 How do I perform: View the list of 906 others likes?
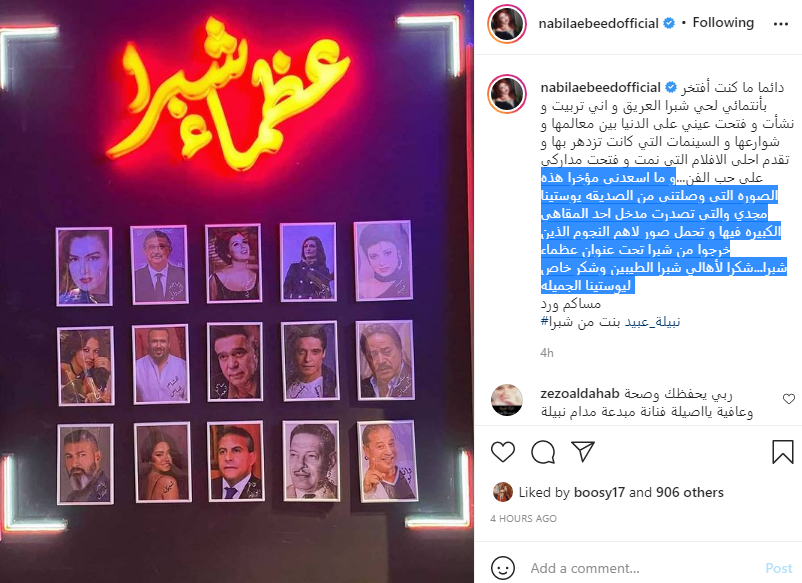coord(689,492)
